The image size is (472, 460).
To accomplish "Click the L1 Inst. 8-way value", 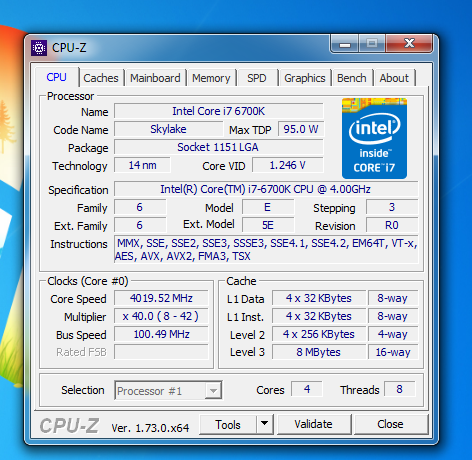I will coord(393,316).
